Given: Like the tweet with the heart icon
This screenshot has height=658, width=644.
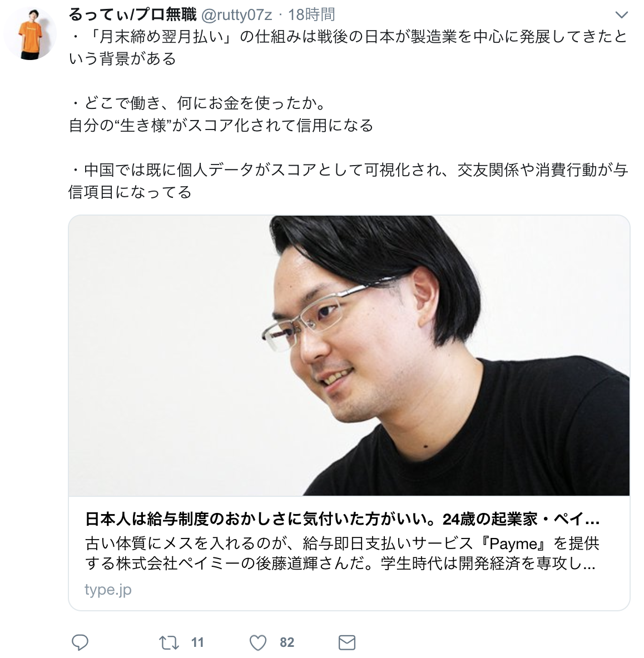Looking at the screenshot, I should coord(258,642).
